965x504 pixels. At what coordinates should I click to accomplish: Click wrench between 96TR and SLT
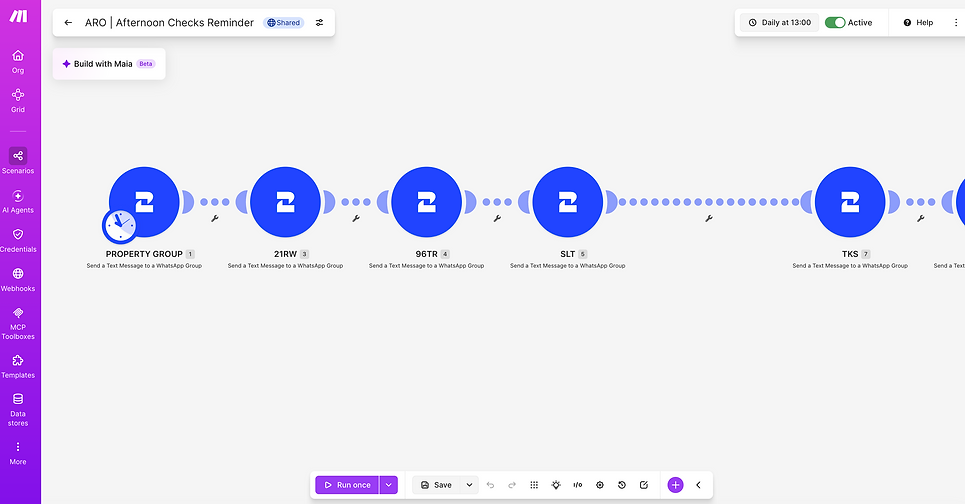point(497,218)
